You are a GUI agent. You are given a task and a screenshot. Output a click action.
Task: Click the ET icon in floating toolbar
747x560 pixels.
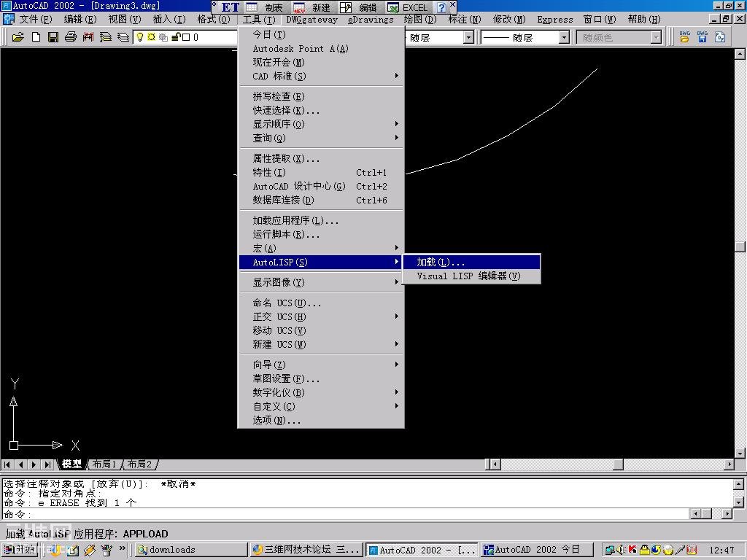230,7
